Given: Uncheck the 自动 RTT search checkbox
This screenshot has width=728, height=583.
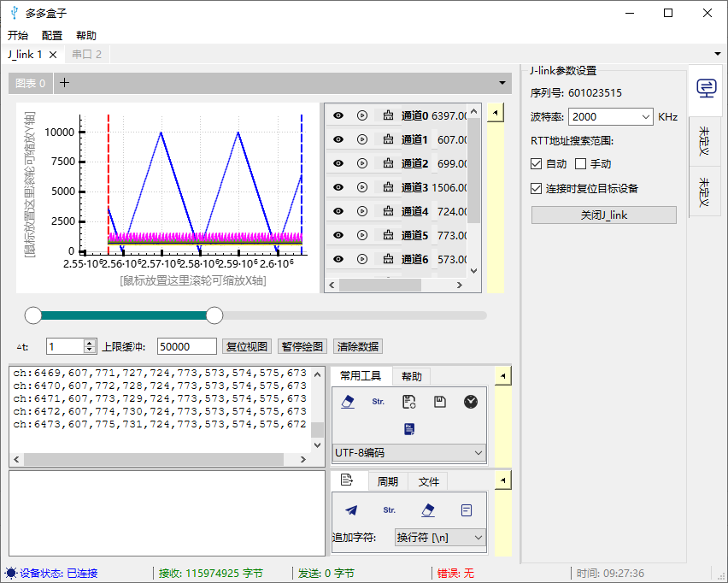Looking at the screenshot, I should click(537, 163).
